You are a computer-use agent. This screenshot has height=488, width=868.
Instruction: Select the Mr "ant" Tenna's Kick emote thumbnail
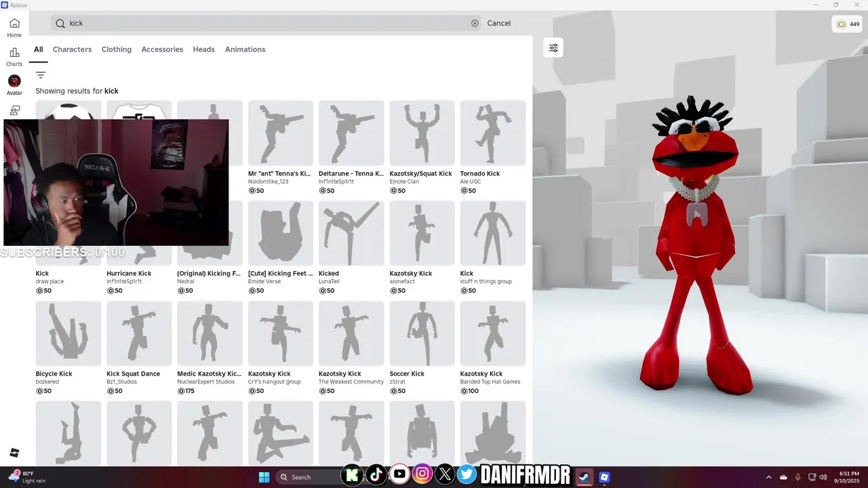tap(281, 133)
